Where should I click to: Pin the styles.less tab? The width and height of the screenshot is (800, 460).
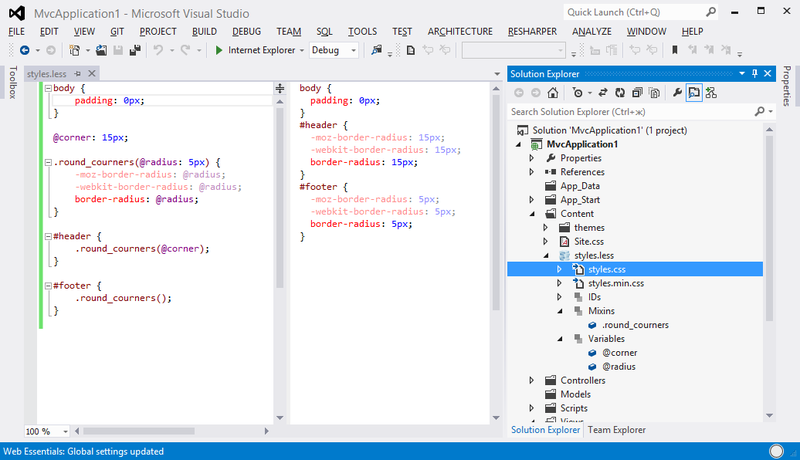point(78,74)
